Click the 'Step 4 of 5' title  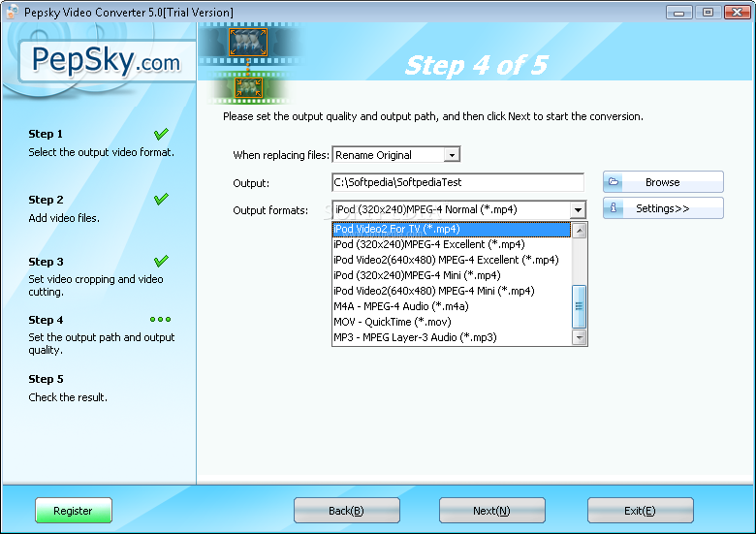tap(476, 65)
